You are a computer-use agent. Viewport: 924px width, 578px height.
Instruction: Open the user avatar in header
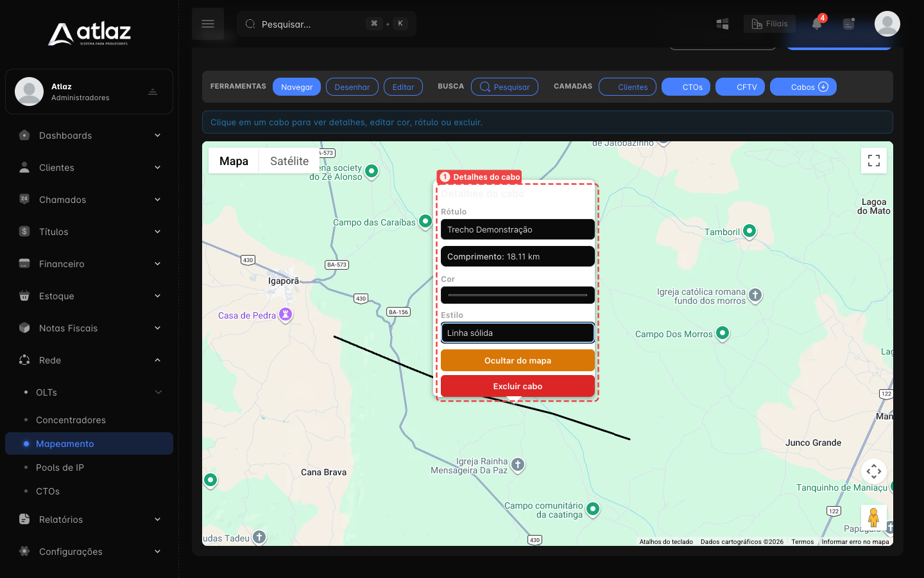pos(887,24)
